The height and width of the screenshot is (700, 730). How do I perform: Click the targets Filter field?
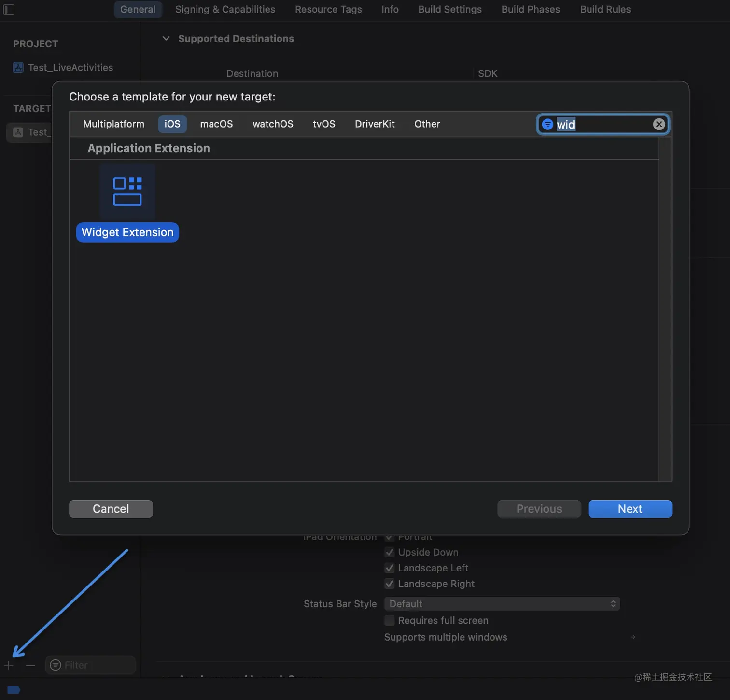[90, 665]
